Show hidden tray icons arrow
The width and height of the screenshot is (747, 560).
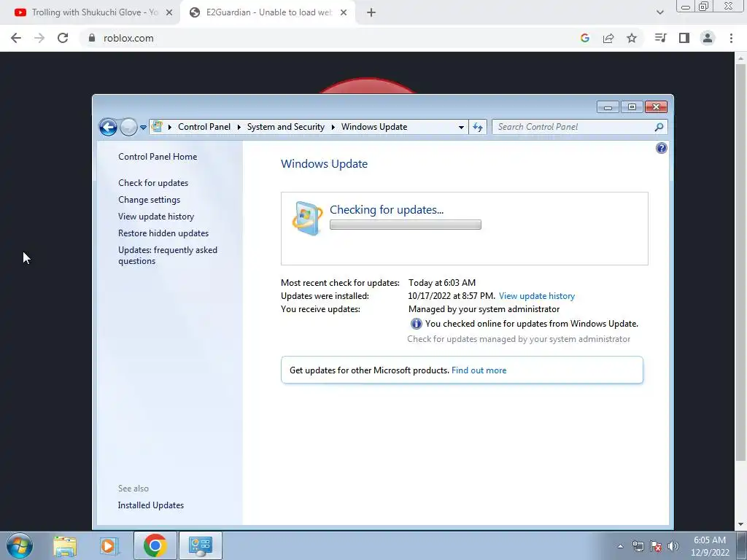(x=620, y=546)
